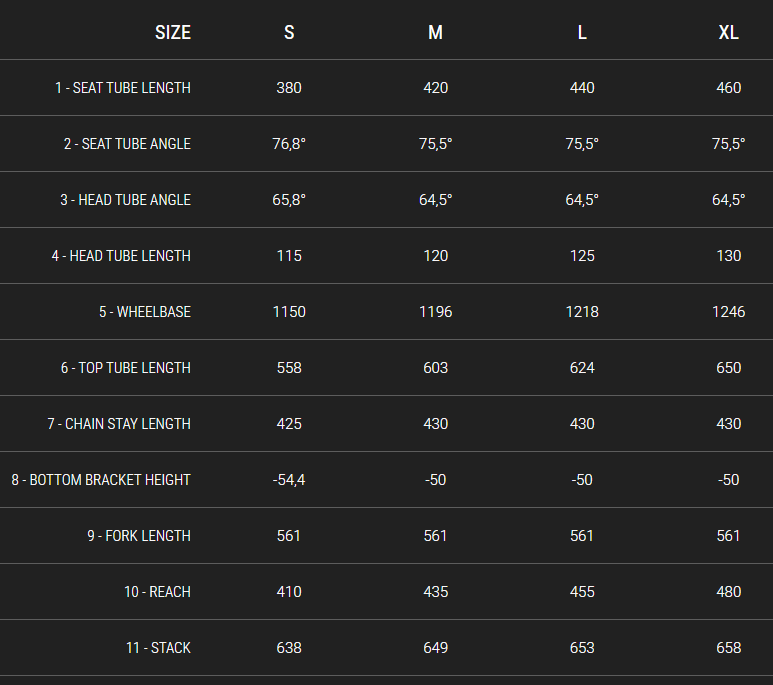Click the 1150 wheelbase value for S

pyautogui.click(x=289, y=312)
